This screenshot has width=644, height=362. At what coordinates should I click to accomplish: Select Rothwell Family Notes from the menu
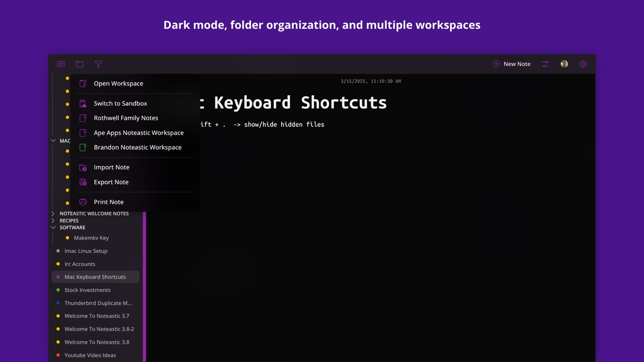[126, 118]
